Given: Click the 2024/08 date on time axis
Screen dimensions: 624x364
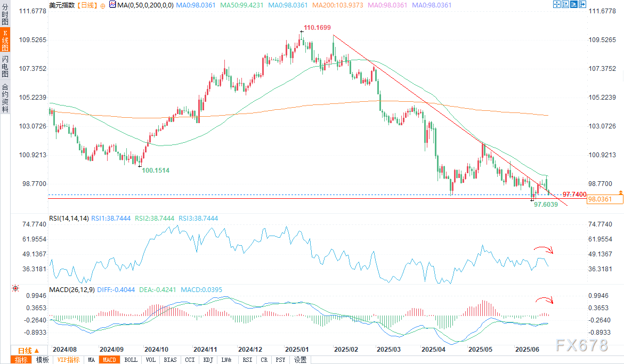Looking at the screenshot, I should pos(65,350).
